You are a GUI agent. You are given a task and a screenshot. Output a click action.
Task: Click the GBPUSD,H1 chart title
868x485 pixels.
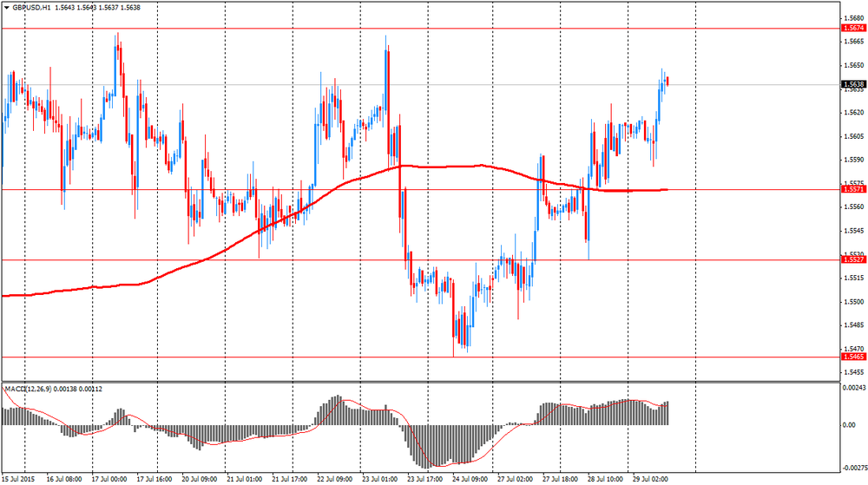30,7
